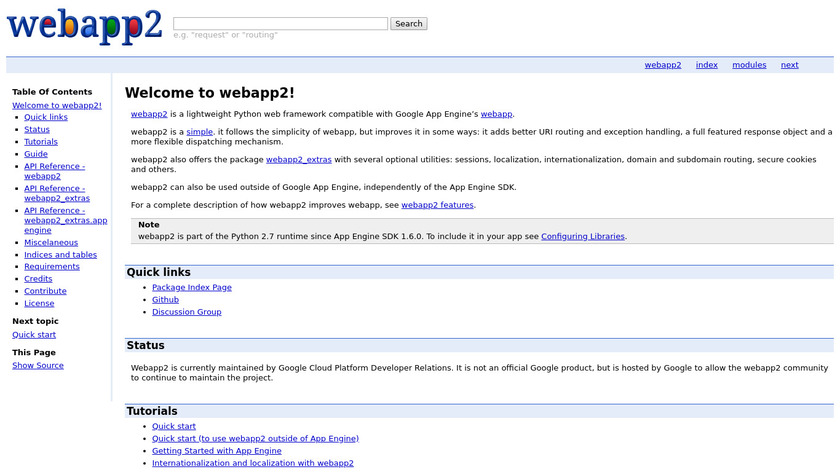840x472 pixels.
Task: Open Tutorials in sidebar contents
Action: (x=41, y=141)
